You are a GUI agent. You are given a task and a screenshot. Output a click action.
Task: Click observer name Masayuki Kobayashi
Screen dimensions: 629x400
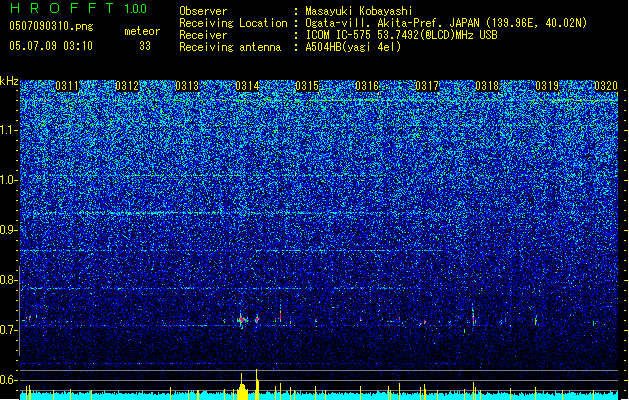[359, 11]
